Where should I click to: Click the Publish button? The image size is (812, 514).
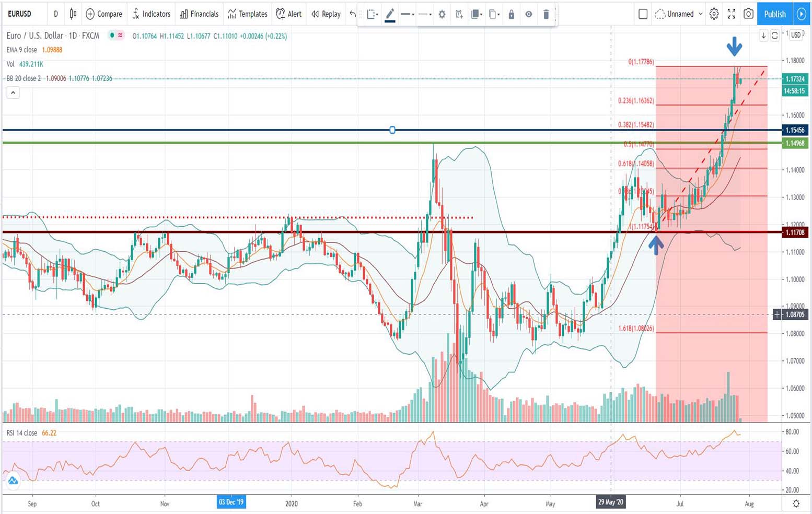(x=774, y=14)
